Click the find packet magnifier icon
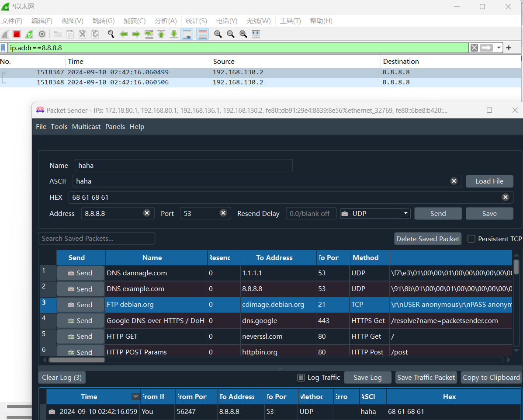Screen dimensions: 523x420 click(x=111, y=34)
